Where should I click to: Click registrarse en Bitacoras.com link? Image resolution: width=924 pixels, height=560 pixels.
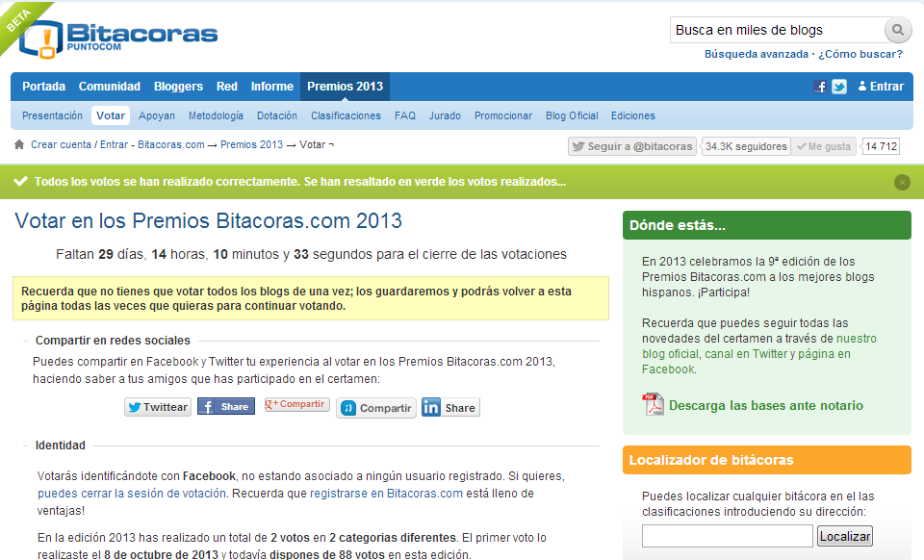pos(386,494)
